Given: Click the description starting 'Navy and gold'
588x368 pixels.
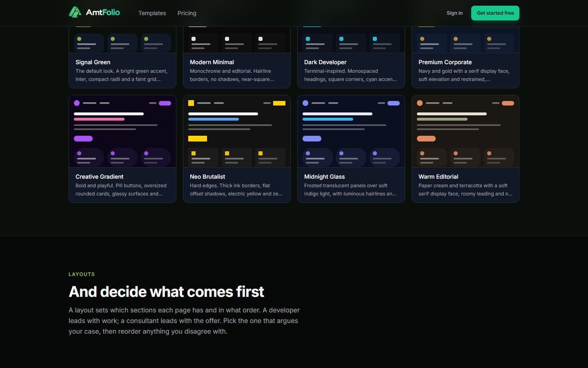Looking at the screenshot, I should coord(464,75).
